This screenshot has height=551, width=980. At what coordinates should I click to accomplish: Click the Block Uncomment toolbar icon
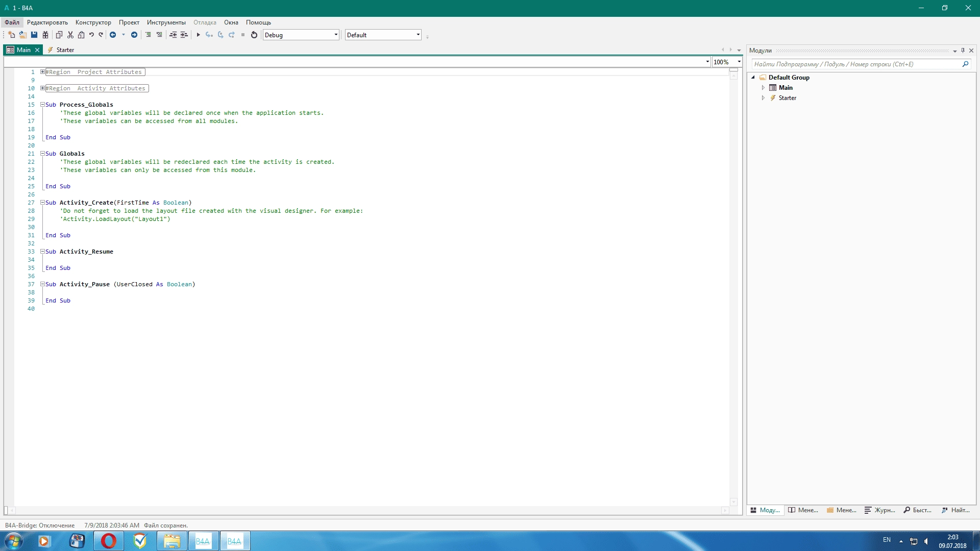pyautogui.click(x=159, y=35)
